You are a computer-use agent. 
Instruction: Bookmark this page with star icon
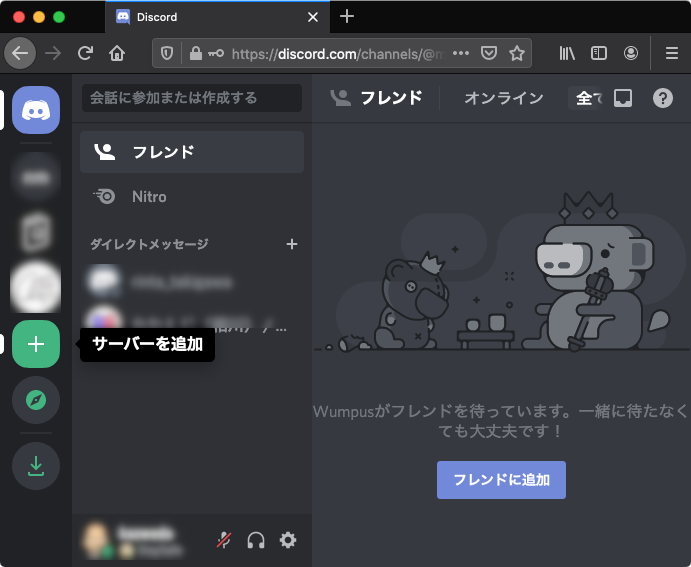(516, 53)
